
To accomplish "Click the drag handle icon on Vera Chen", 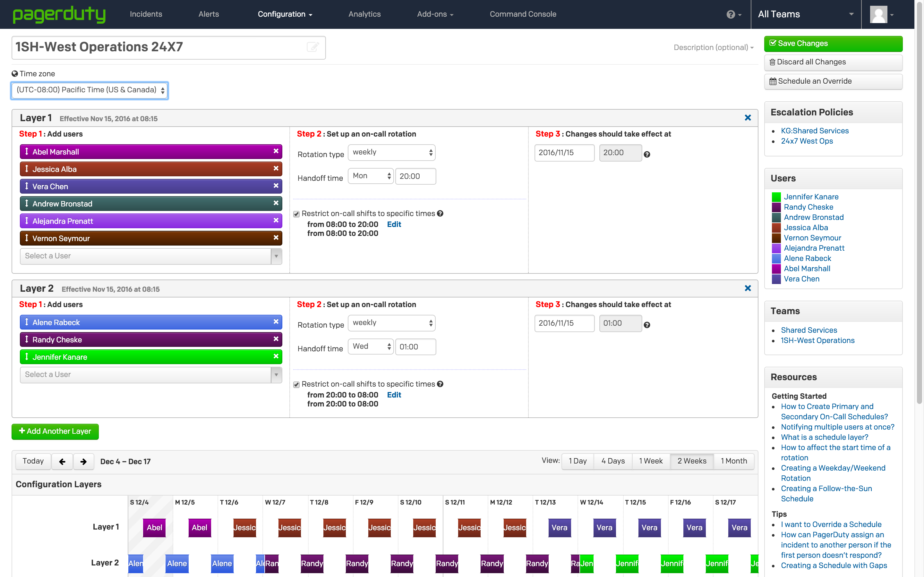I will pos(27,186).
